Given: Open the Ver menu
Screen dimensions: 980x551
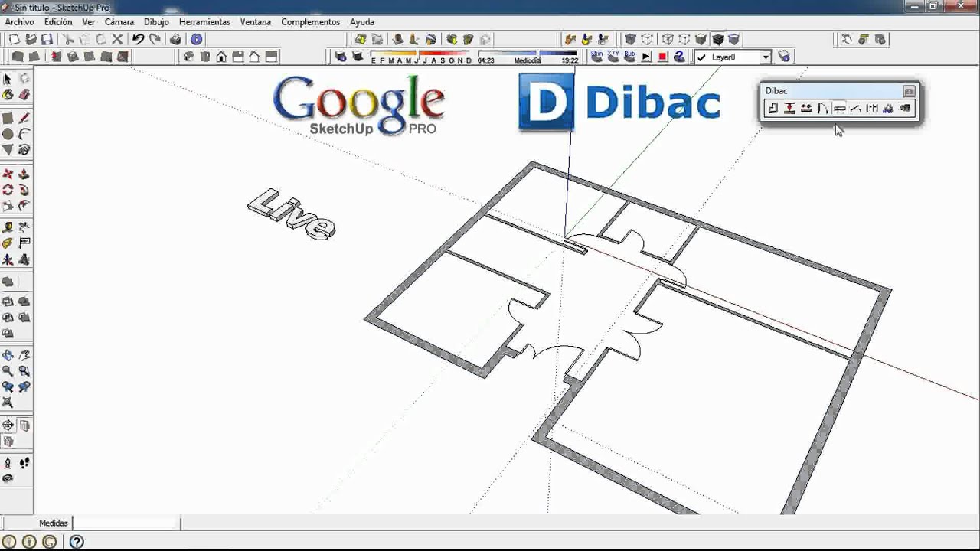Looking at the screenshot, I should [x=89, y=22].
